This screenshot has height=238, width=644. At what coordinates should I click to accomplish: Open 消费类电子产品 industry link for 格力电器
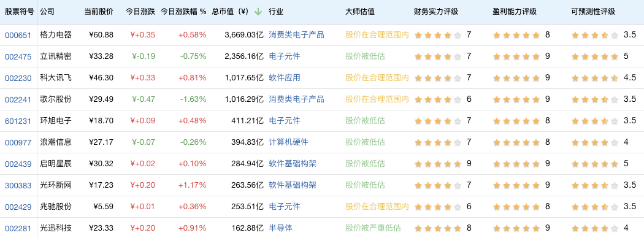coord(296,35)
